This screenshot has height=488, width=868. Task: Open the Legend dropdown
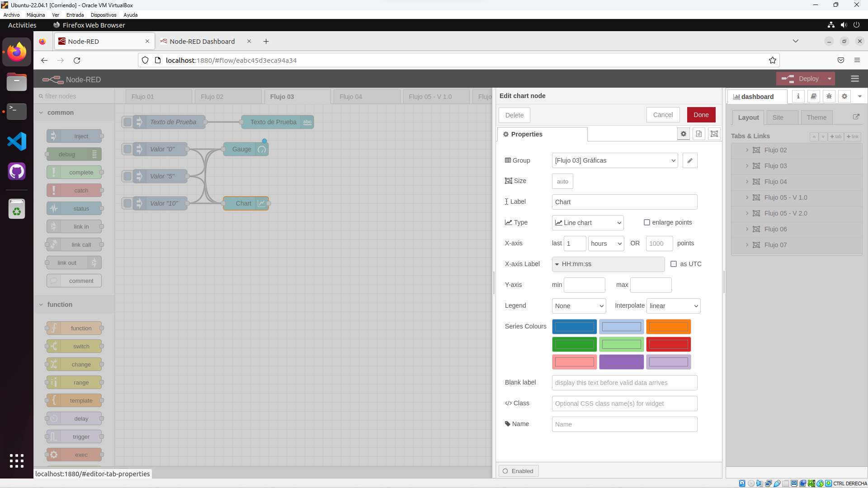click(x=579, y=306)
